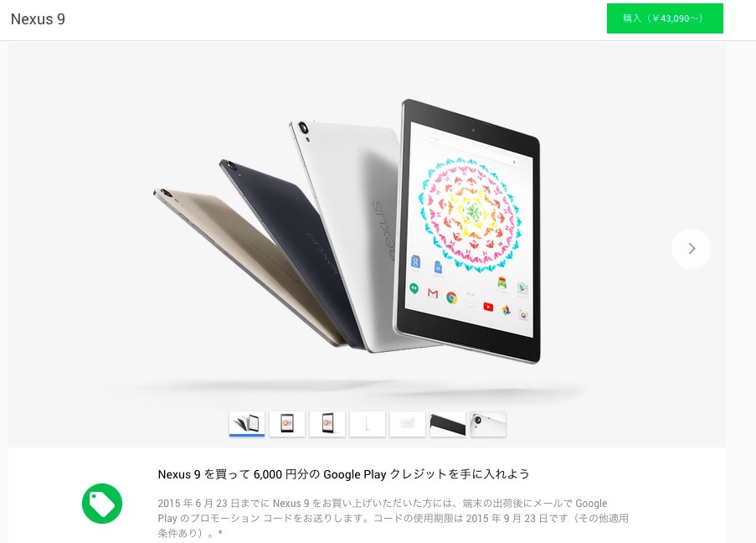The width and height of the screenshot is (756, 543).
Task: Click the green 購入 (￥43,090〜) purchase button
Action: click(665, 18)
